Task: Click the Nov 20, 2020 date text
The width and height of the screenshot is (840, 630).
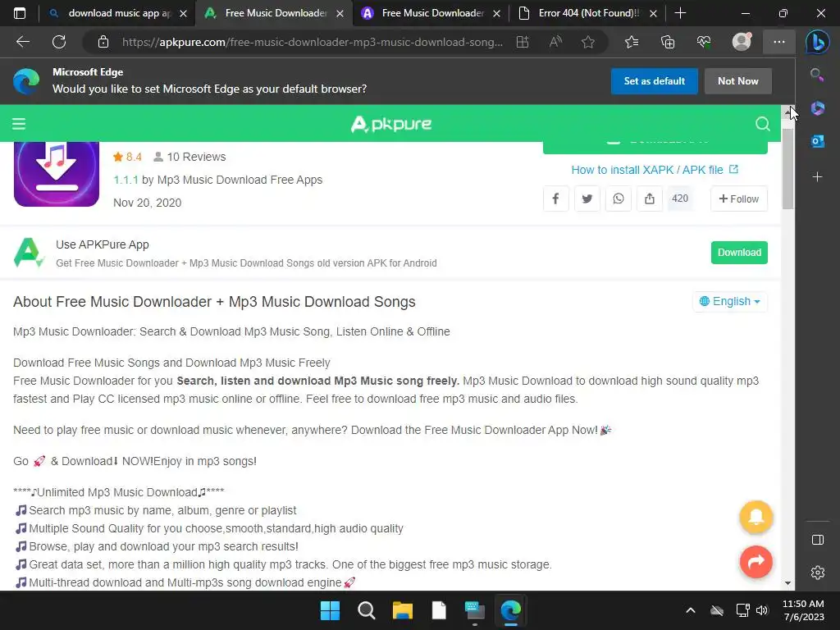Action: 148,203
